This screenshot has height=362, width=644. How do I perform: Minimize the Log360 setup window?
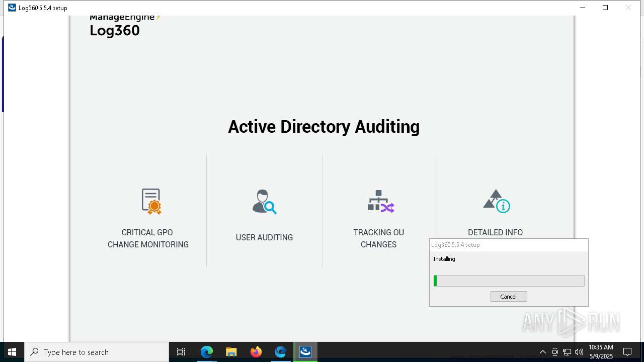pyautogui.click(x=583, y=8)
